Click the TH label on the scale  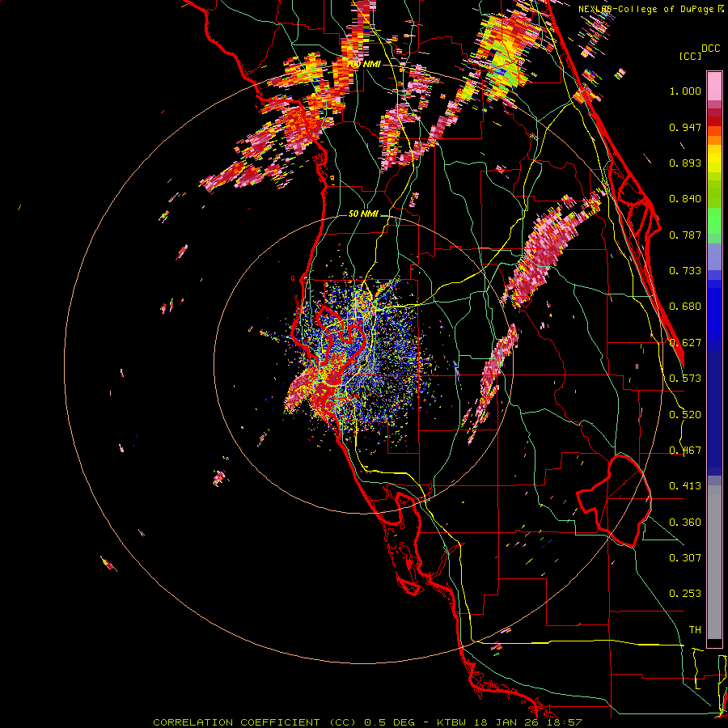point(695,630)
